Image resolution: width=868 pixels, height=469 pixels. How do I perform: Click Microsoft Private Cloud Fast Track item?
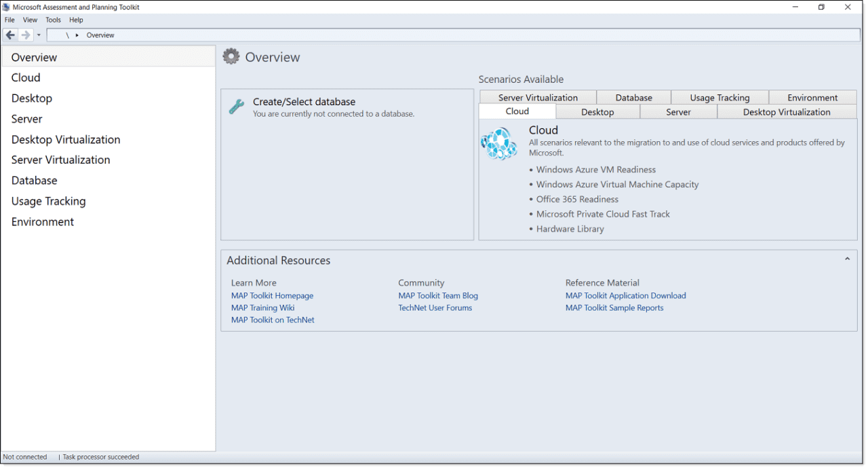click(603, 214)
